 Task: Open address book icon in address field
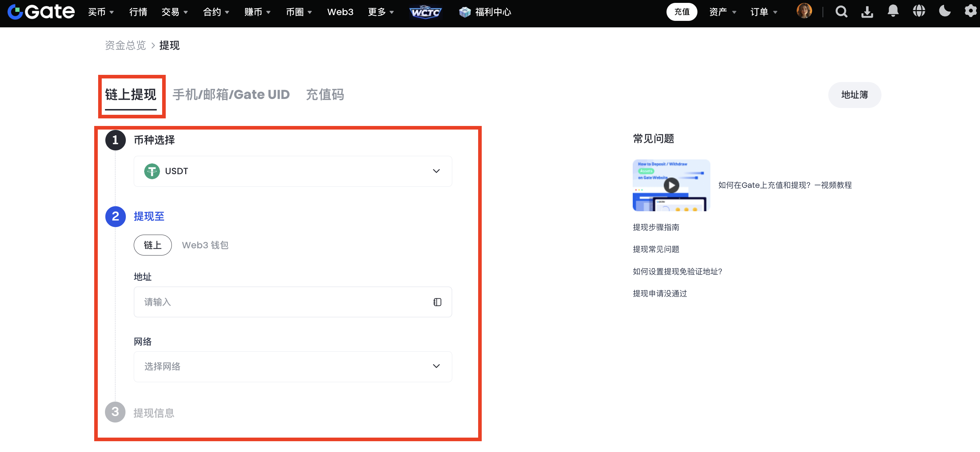pyautogui.click(x=437, y=302)
